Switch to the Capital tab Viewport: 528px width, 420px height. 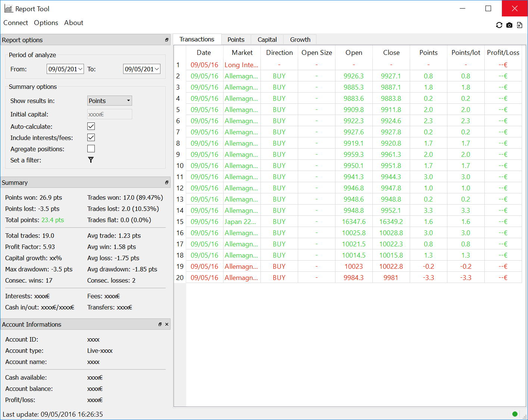tap(267, 40)
